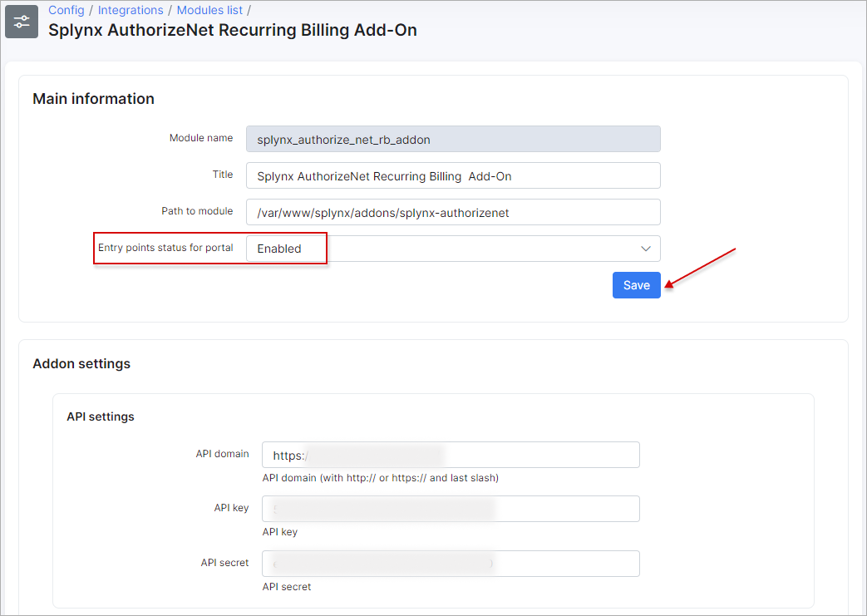Click the API key label beside its field
The height and width of the screenshot is (616, 867).
232,508
